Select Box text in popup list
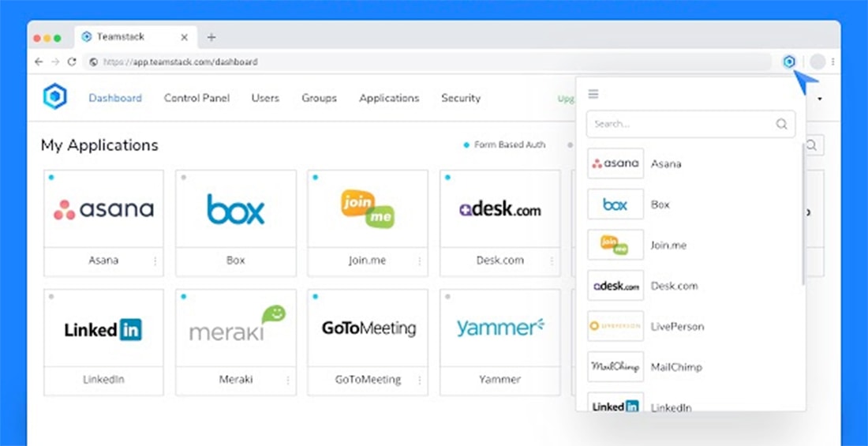The image size is (868, 446). (x=660, y=204)
